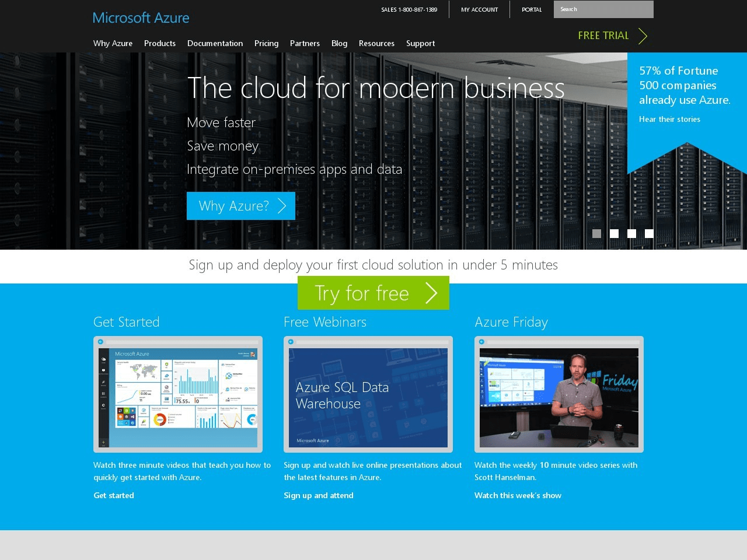This screenshot has height=560, width=747.
Task: Click 'Watch the weekly 10 minute video series' text
Action: click(x=556, y=471)
